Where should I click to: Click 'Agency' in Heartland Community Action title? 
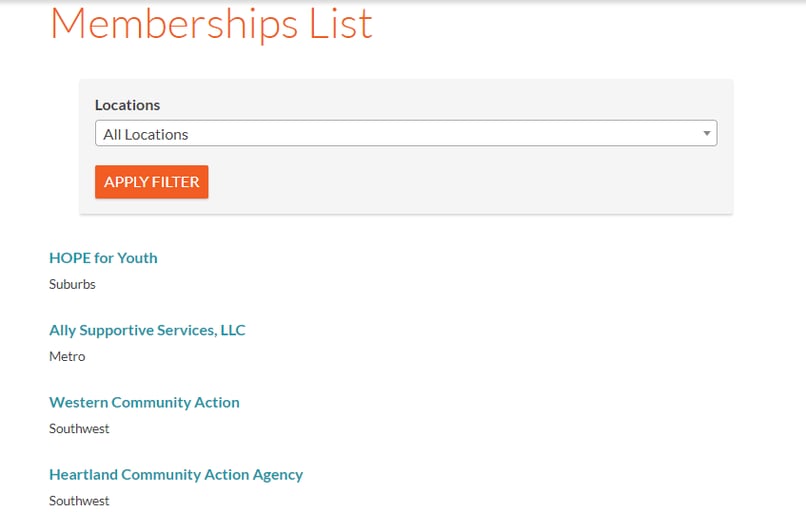(278, 475)
